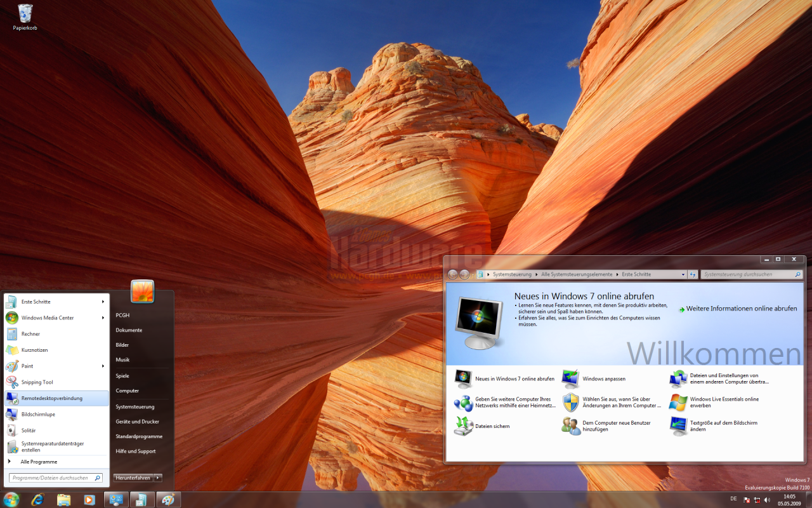
Task: Open Windows Explorer folder taskbar icon
Action: coord(63,500)
